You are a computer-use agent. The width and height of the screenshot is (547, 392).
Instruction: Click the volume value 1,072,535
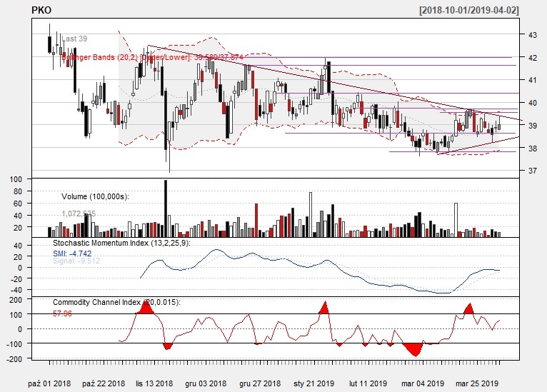coord(79,213)
